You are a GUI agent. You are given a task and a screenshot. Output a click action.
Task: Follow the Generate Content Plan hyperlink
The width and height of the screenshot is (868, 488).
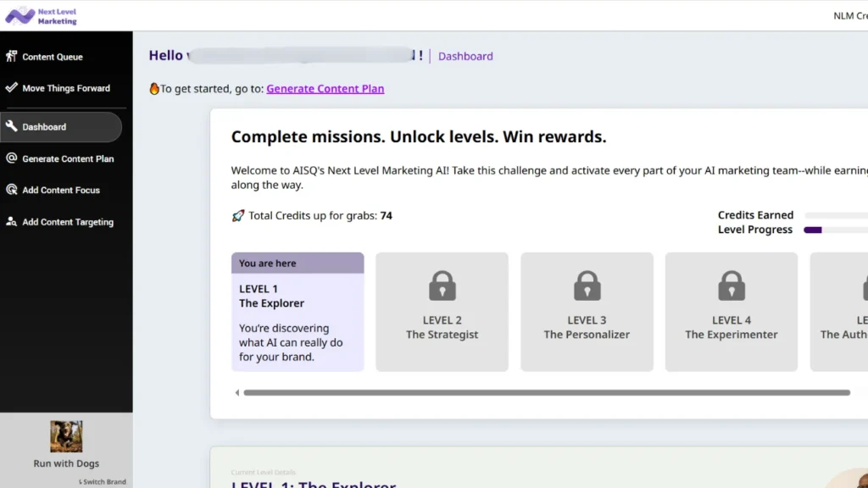325,89
